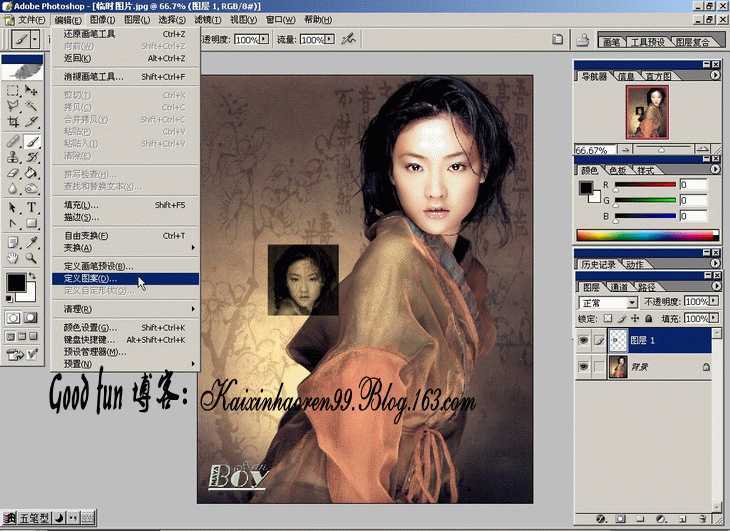Select the Brush tool in the toolbox

32,142
